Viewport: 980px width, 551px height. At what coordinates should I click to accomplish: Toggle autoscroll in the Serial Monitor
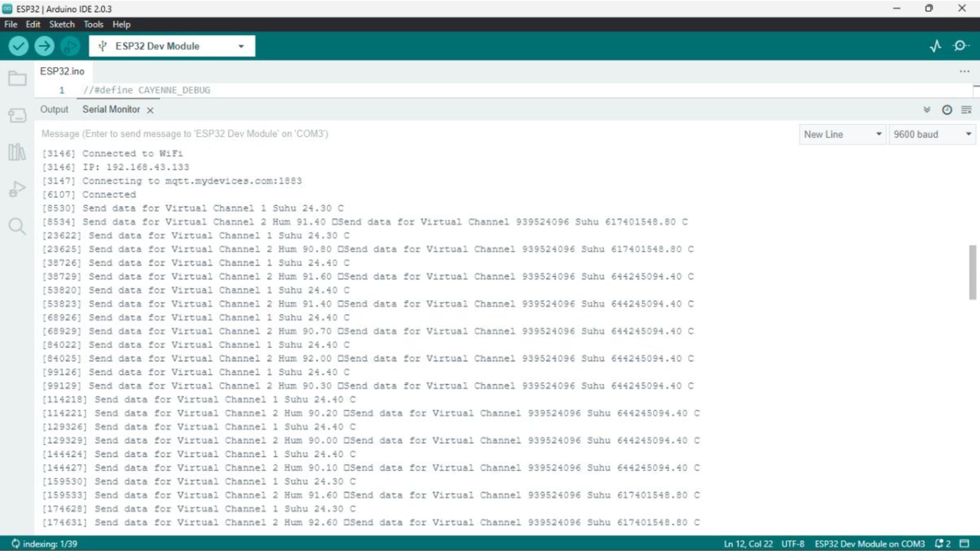(x=926, y=109)
